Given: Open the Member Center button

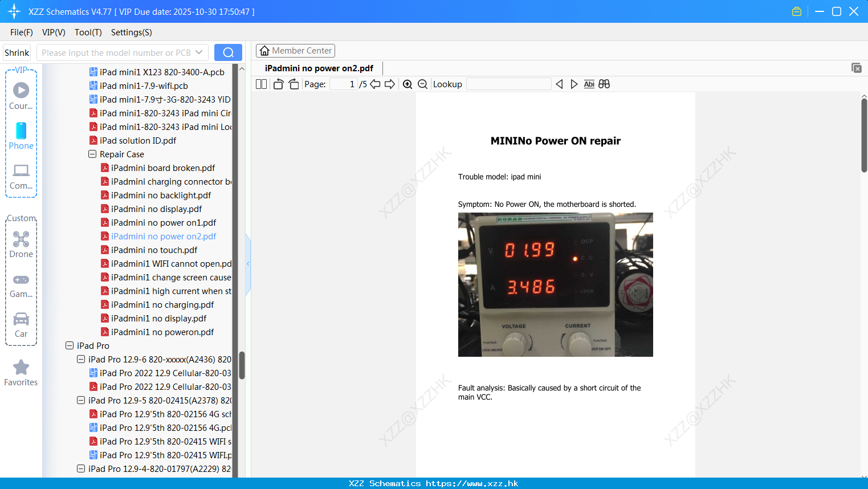Looking at the screenshot, I should (295, 51).
